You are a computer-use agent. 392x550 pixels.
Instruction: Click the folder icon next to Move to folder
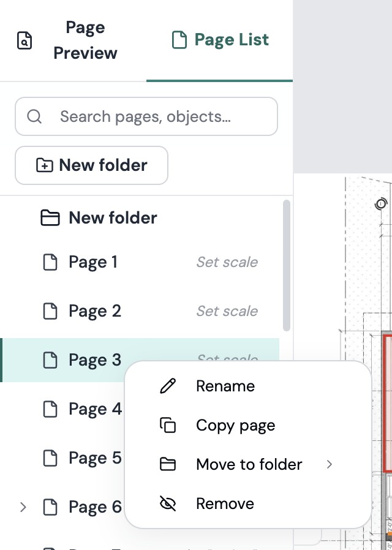[168, 464]
